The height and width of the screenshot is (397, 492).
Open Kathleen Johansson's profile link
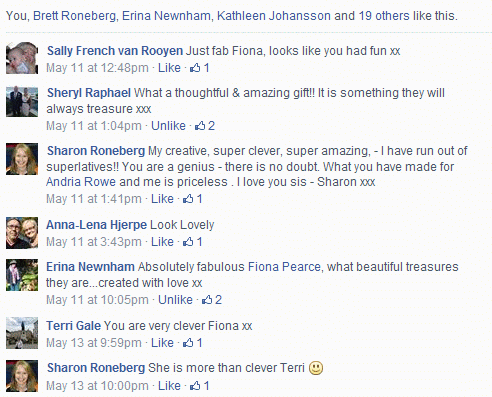274,16
